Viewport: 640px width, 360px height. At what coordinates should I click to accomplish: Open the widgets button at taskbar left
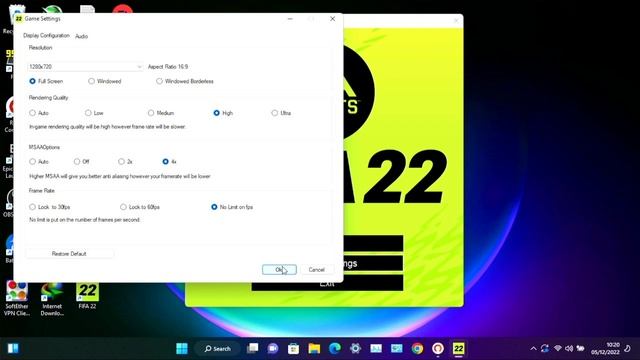coord(13,349)
